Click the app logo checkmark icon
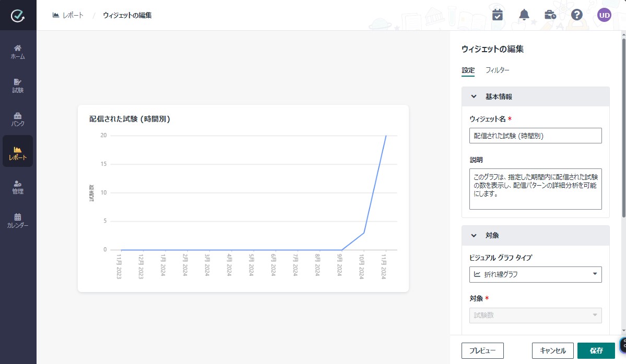Screen dimensions: 626x364 pos(18,16)
